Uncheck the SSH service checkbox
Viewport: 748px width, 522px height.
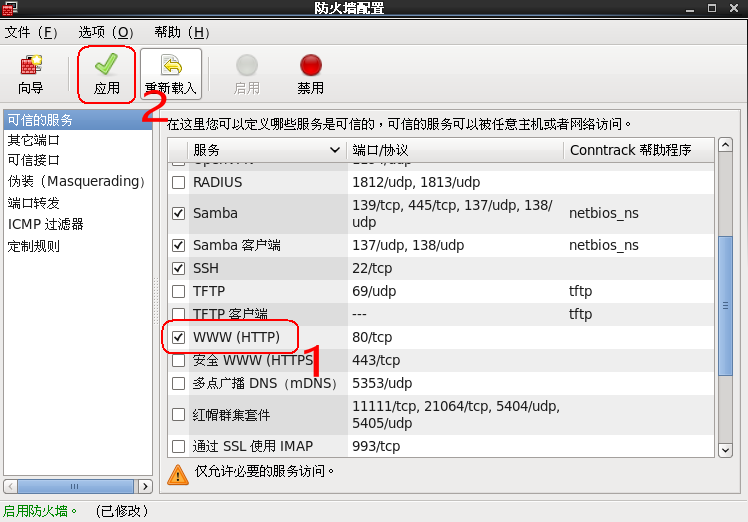(178, 268)
